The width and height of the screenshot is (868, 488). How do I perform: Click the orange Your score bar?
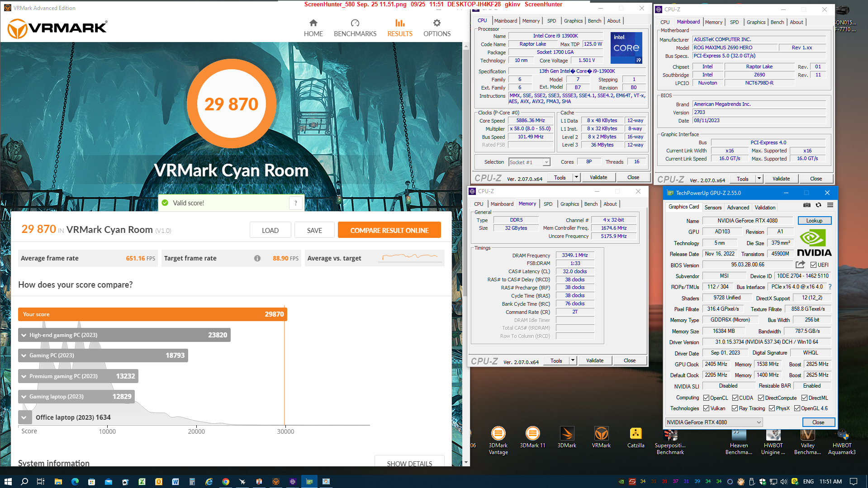pos(152,314)
